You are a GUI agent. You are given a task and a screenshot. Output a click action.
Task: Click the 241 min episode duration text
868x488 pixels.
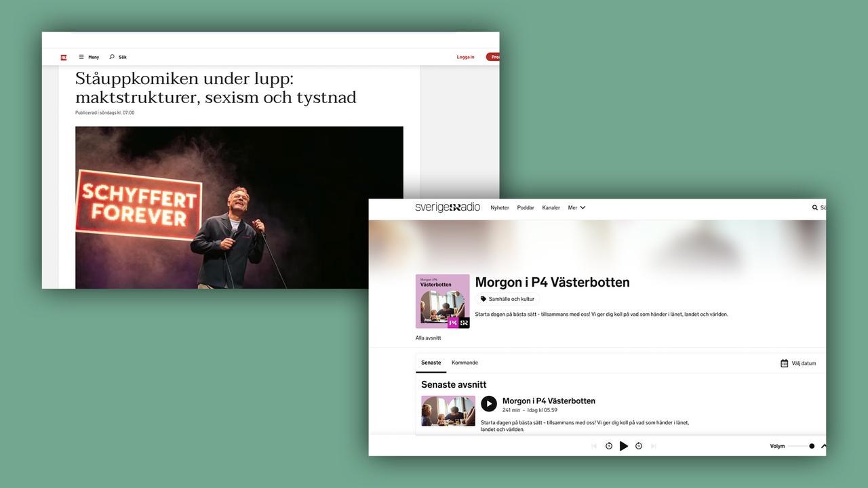click(x=511, y=410)
